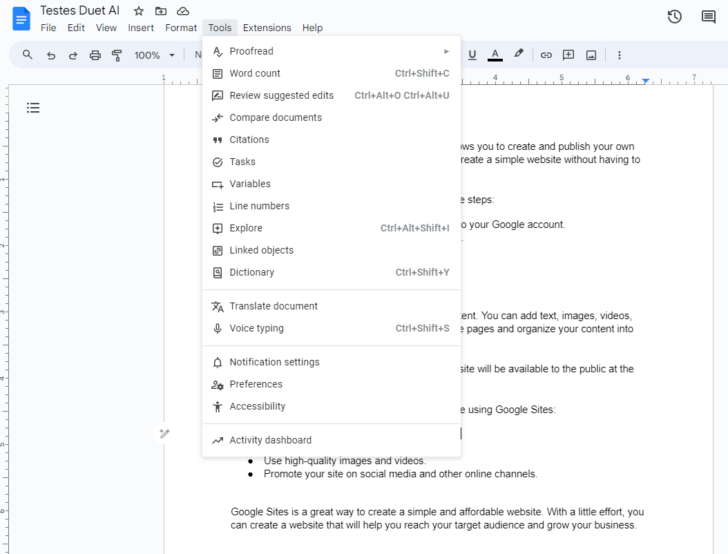Select Proofread in Tools menu
Image resolution: width=728 pixels, height=554 pixels.
pyautogui.click(x=332, y=51)
